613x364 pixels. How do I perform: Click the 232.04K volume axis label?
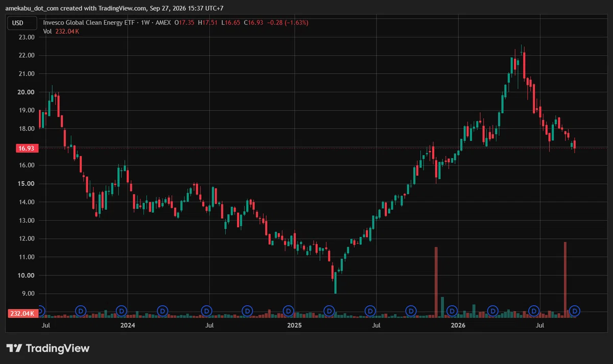pyautogui.click(x=21, y=313)
